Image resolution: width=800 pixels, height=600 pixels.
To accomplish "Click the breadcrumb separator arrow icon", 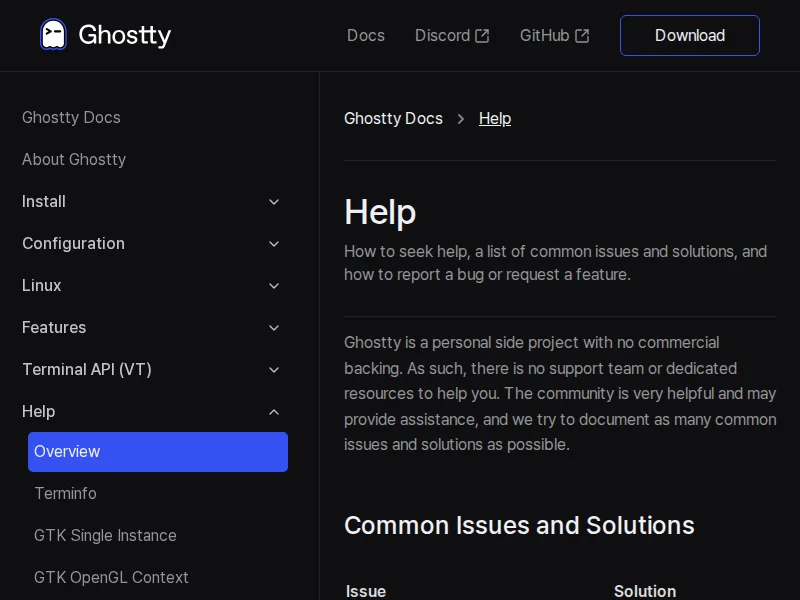I will (x=461, y=119).
